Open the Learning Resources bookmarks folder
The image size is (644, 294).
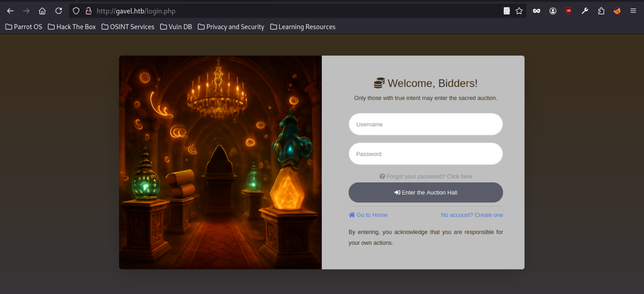pos(303,27)
